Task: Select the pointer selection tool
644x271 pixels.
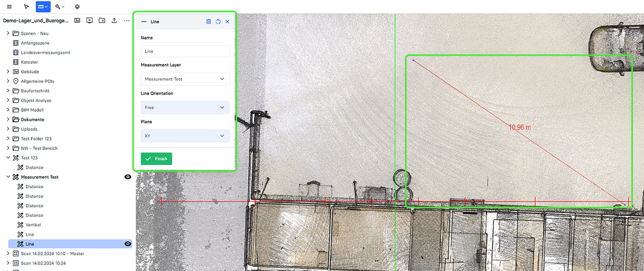Action: [x=26, y=6]
